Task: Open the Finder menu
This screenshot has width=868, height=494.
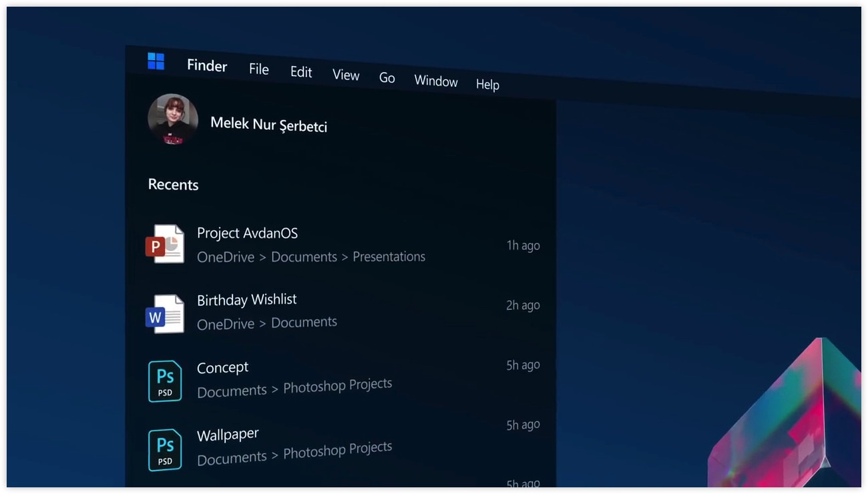Action: [207, 65]
